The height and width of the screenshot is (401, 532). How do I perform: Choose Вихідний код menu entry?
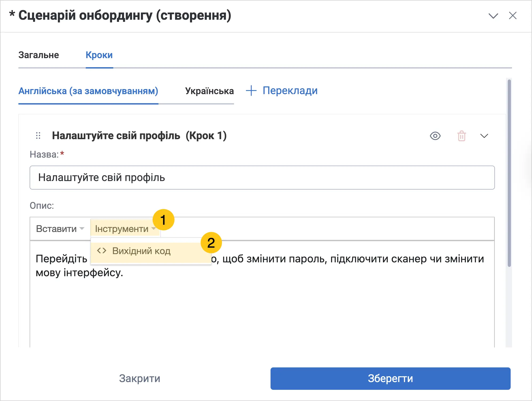(151, 251)
